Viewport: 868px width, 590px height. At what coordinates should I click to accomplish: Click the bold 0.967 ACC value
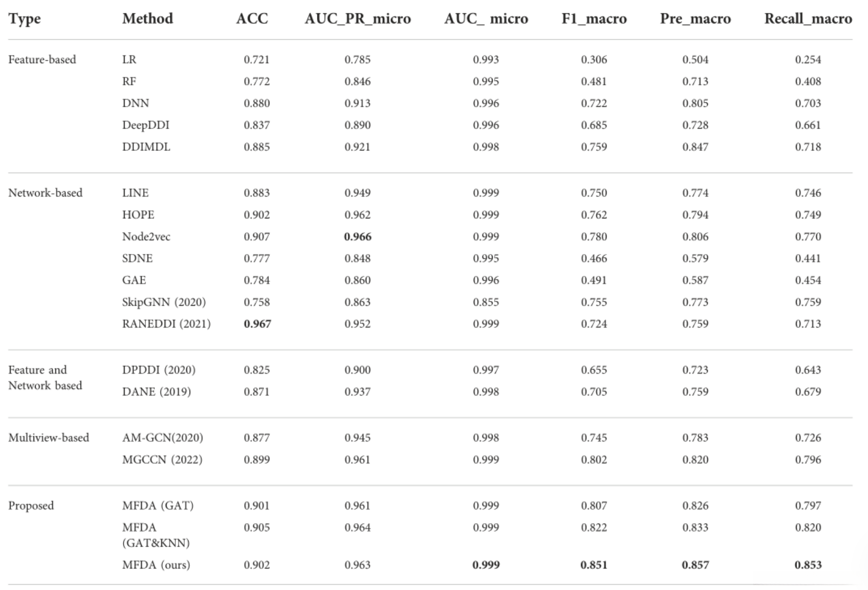click(257, 324)
